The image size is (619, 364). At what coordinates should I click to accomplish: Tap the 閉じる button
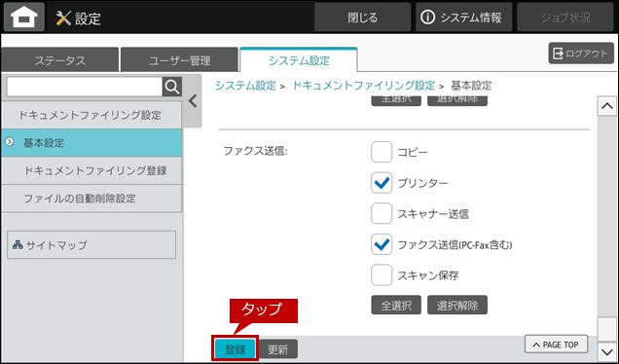(x=362, y=17)
